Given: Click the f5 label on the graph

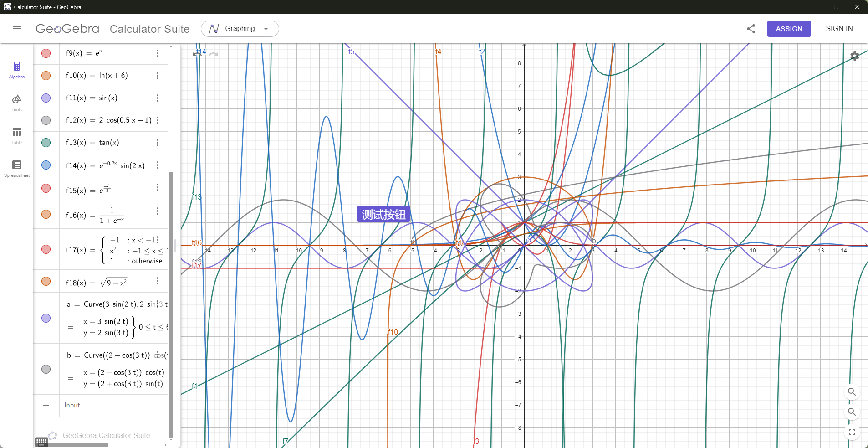Looking at the screenshot, I should 351,51.
